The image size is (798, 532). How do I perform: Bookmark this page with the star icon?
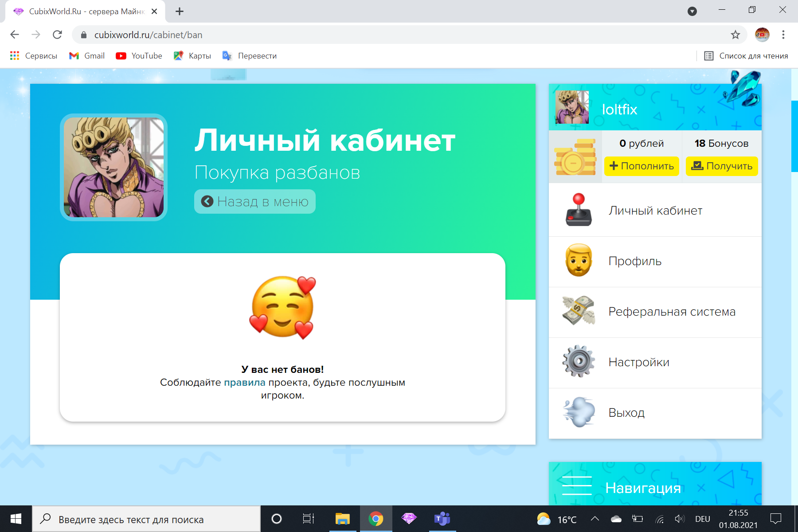tap(735, 35)
